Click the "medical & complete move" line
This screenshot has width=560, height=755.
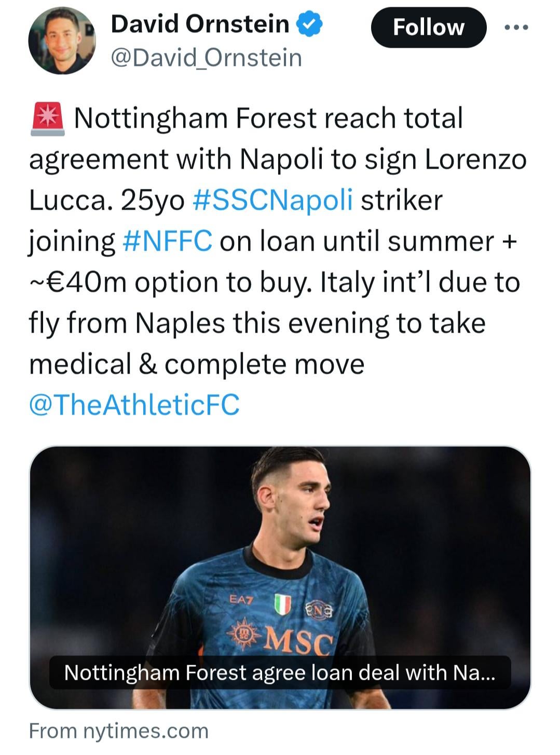click(x=197, y=364)
